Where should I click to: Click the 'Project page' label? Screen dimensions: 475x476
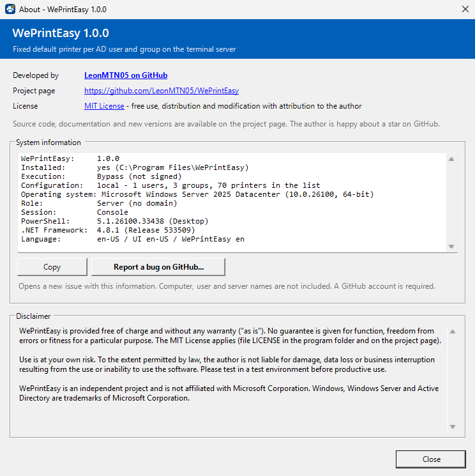tap(34, 91)
